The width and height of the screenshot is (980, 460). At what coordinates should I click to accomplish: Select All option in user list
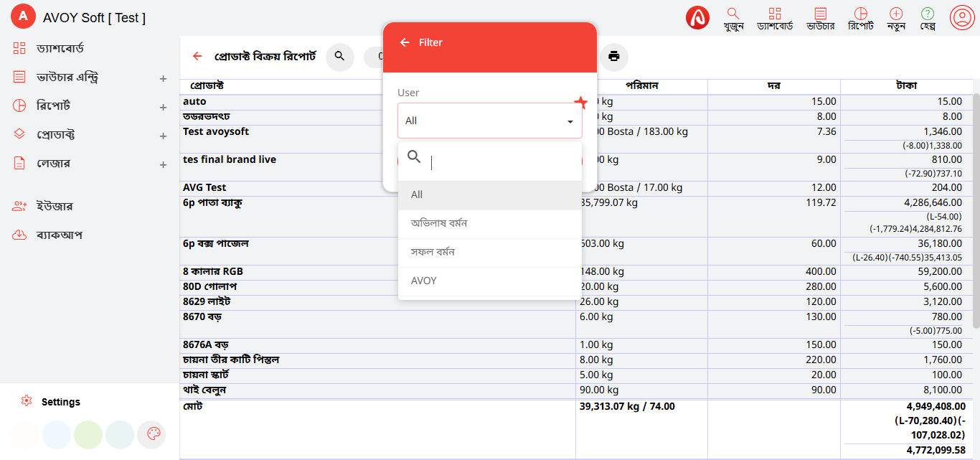(490, 194)
